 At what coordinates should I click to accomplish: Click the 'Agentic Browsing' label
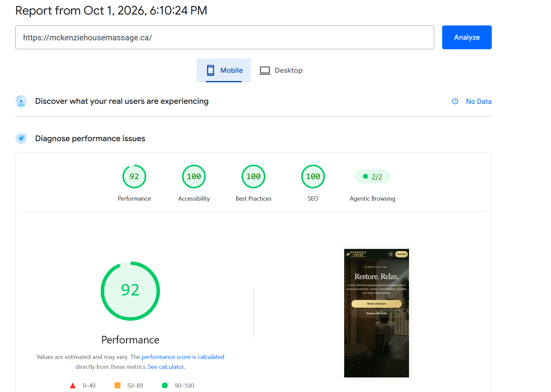tap(373, 199)
